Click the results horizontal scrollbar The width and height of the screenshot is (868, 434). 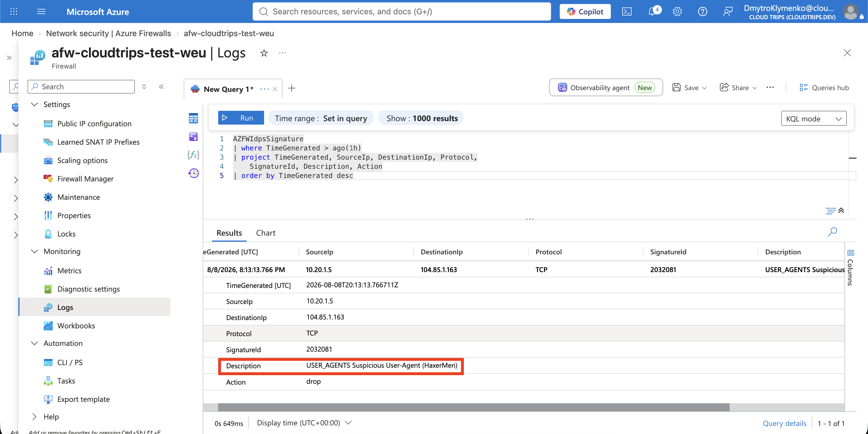[x=473, y=407]
